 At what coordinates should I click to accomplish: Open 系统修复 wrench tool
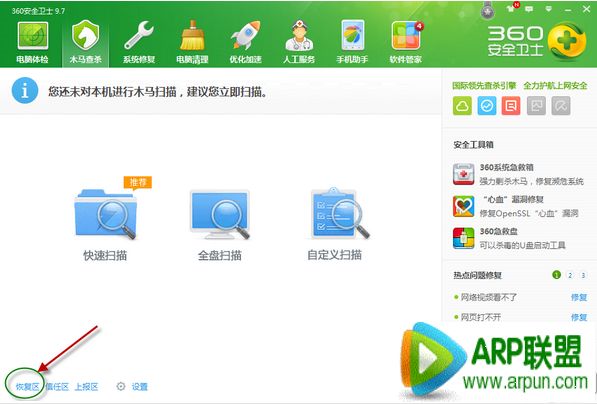click(139, 43)
